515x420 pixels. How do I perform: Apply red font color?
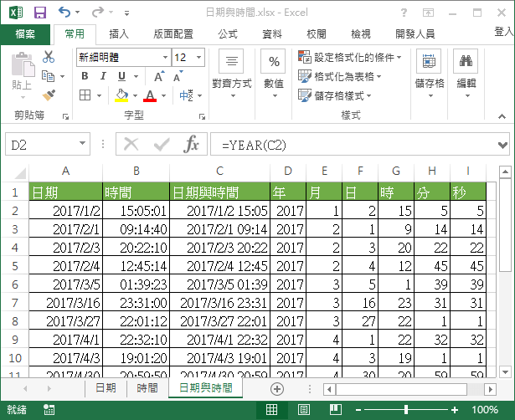click(150, 95)
